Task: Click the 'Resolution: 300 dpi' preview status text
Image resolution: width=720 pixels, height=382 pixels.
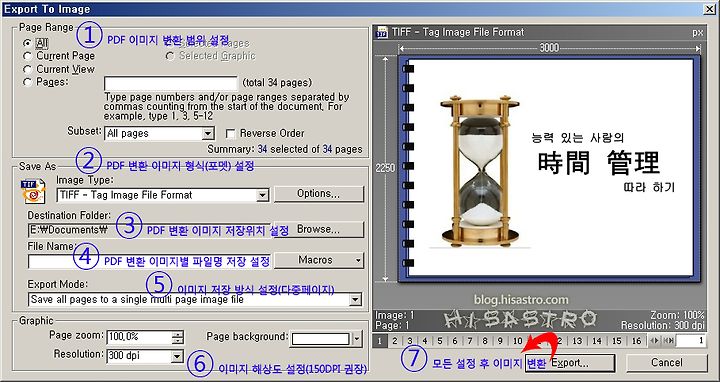Action: coord(663,326)
